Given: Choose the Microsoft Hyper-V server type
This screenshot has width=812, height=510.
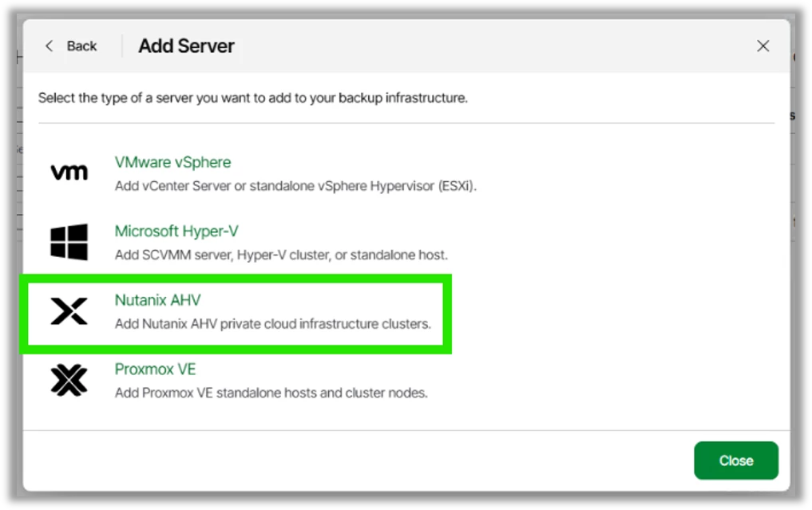Looking at the screenshot, I should [x=176, y=231].
